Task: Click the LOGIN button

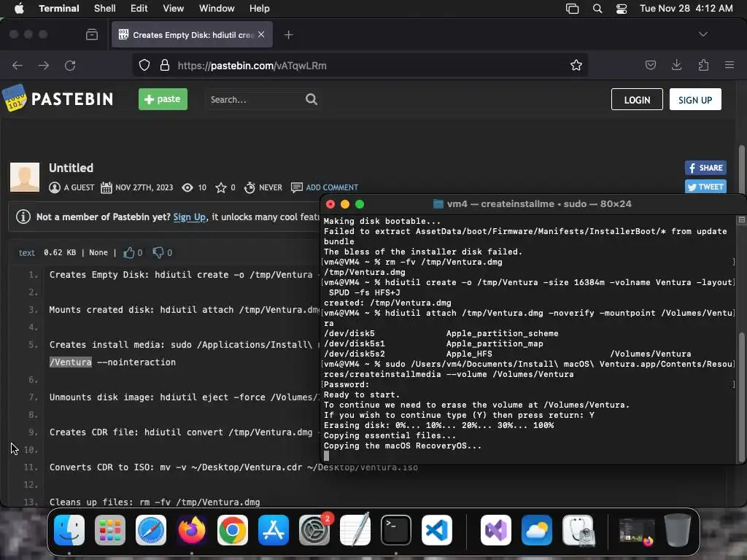Action: [x=637, y=99]
